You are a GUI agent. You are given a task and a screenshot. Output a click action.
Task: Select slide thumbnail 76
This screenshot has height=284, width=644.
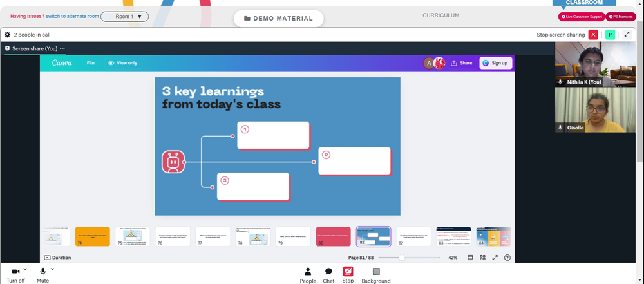[173, 237]
